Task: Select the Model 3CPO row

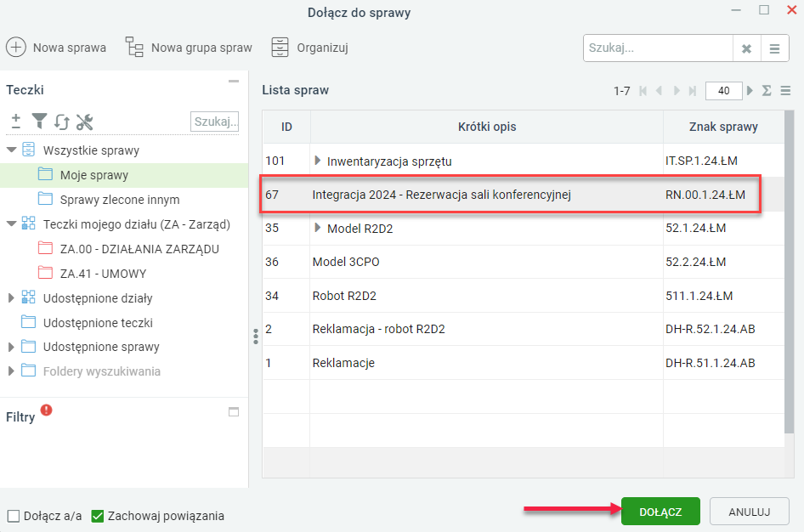Action: tap(524, 262)
